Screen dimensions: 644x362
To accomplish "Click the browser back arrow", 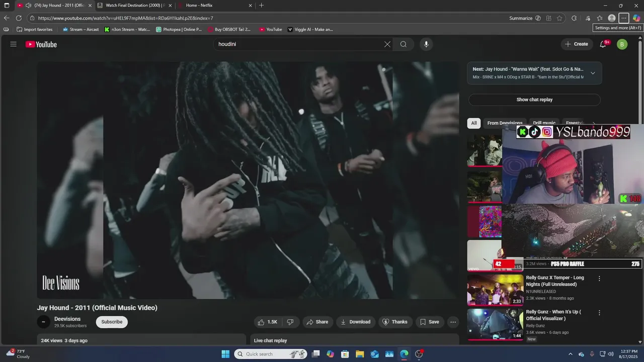I will pyautogui.click(x=7, y=18).
